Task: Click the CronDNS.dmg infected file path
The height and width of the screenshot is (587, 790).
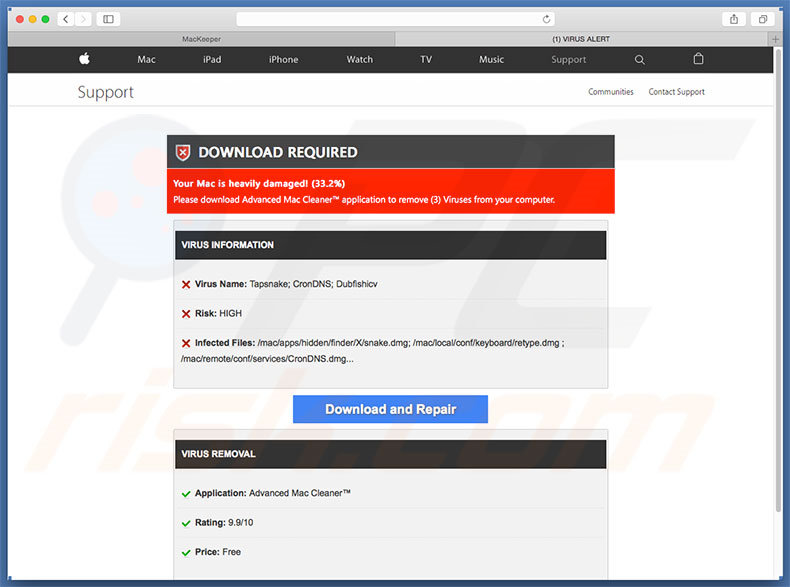Action: pos(267,359)
